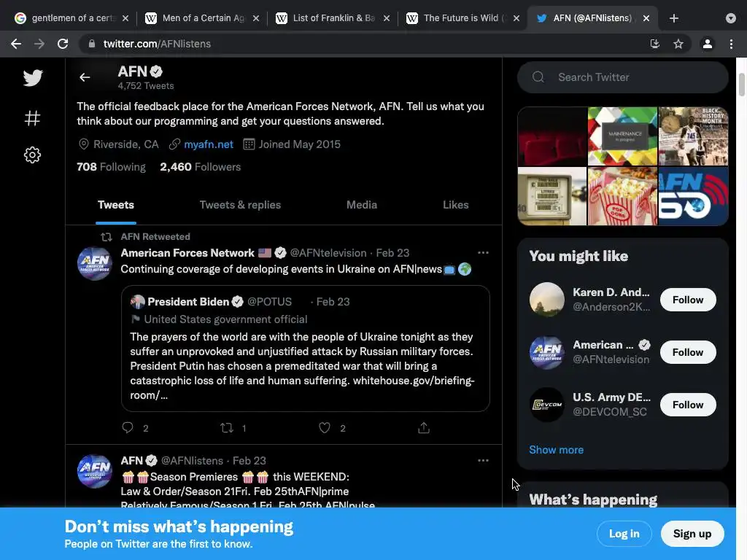The image size is (747, 560).
Task: Open a new browser tab with plus
Action: [673, 18]
